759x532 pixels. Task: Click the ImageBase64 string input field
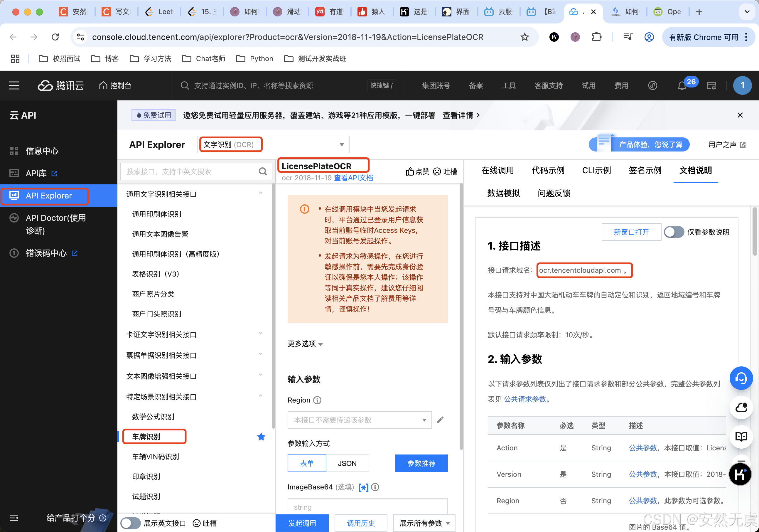point(367,507)
